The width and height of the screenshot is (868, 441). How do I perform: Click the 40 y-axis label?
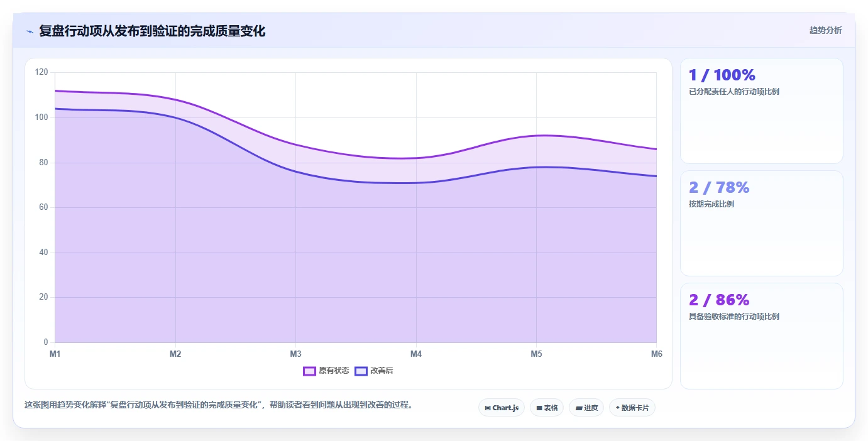43,253
